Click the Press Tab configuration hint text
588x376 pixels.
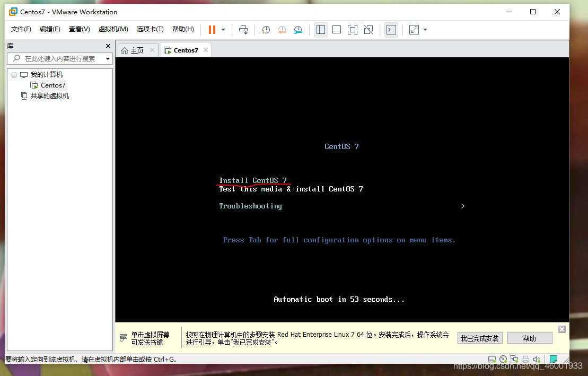[x=339, y=240]
